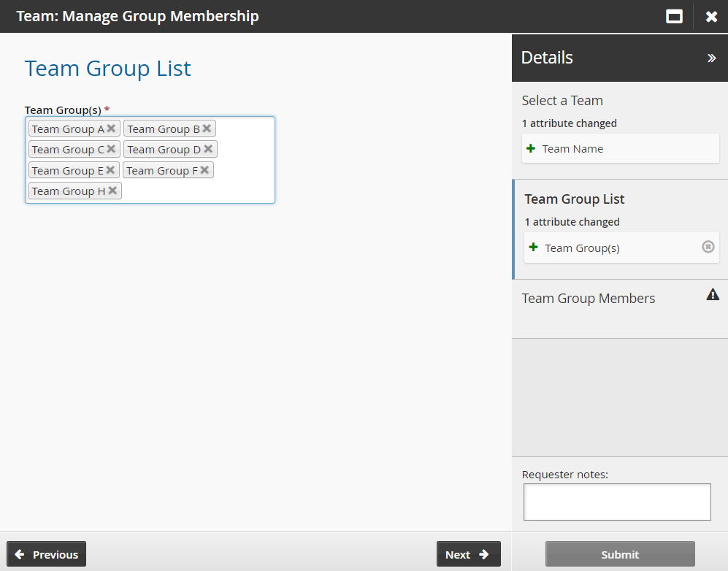Open the Team Group Members step

pos(589,299)
